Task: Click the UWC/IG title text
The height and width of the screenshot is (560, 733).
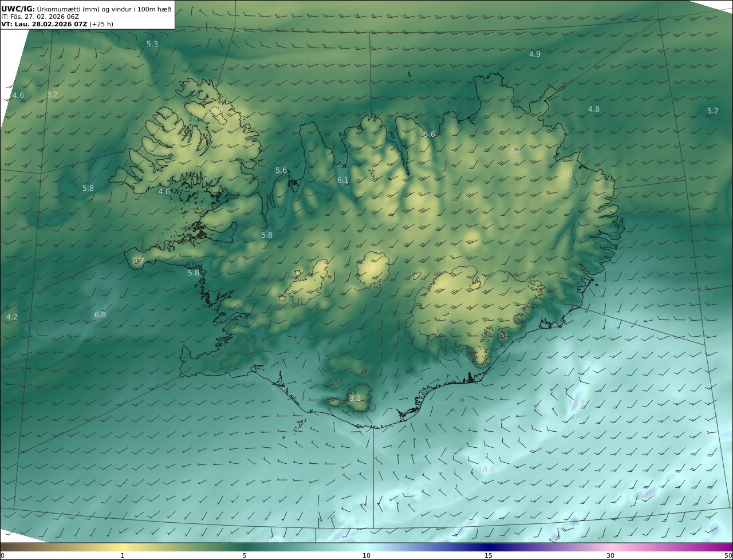Action: coord(18,8)
